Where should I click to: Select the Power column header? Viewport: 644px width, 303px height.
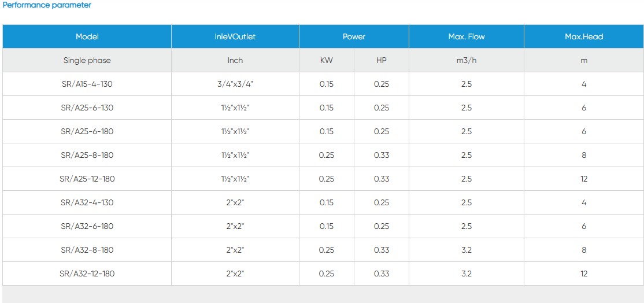coord(354,36)
